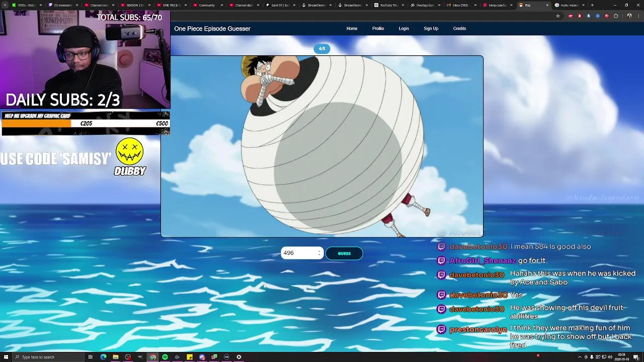Open the Extensions puzzle-piece icon
The image size is (644, 362).
point(616,16)
